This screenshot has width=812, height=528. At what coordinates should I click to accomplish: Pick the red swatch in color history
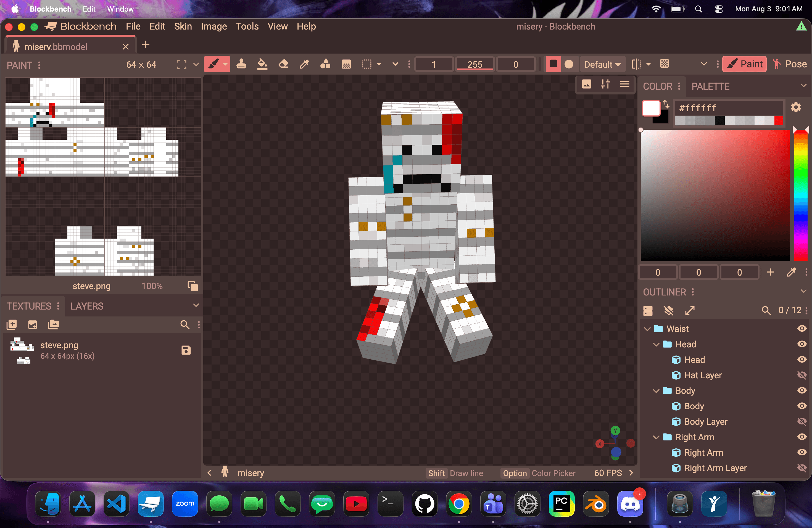click(x=778, y=120)
